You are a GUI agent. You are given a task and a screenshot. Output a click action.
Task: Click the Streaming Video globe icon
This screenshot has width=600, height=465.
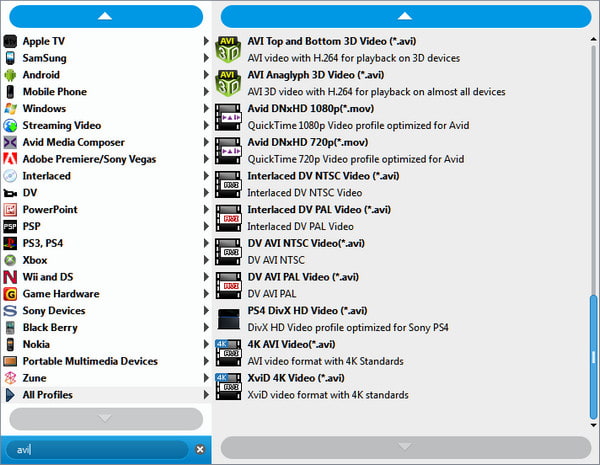coord(10,126)
